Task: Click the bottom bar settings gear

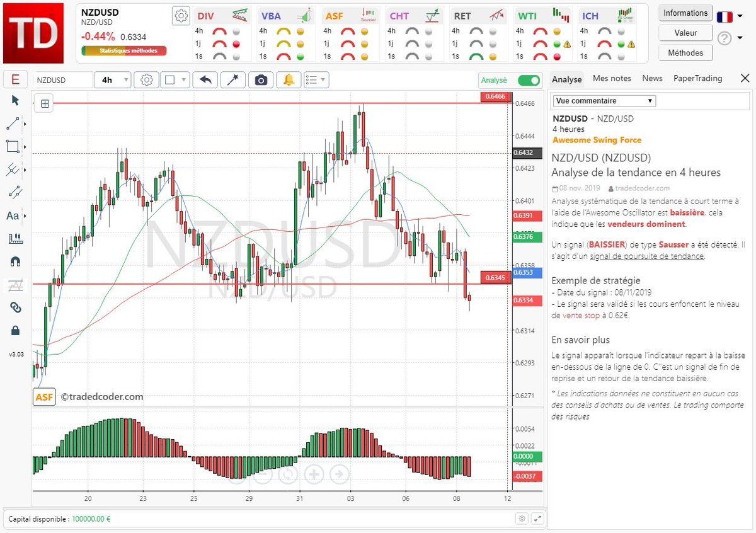Action: [522, 519]
